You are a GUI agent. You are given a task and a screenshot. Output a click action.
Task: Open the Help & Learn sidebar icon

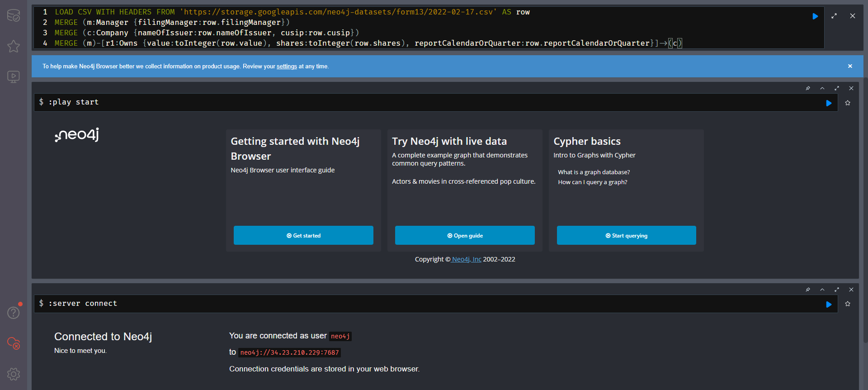(x=14, y=312)
